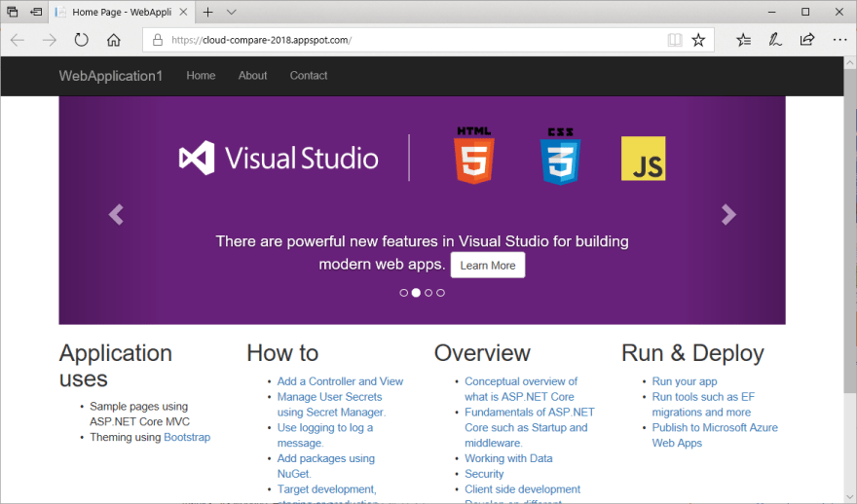Click the Visual Studio logo
This screenshot has width=857, height=504.
[x=279, y=158]
